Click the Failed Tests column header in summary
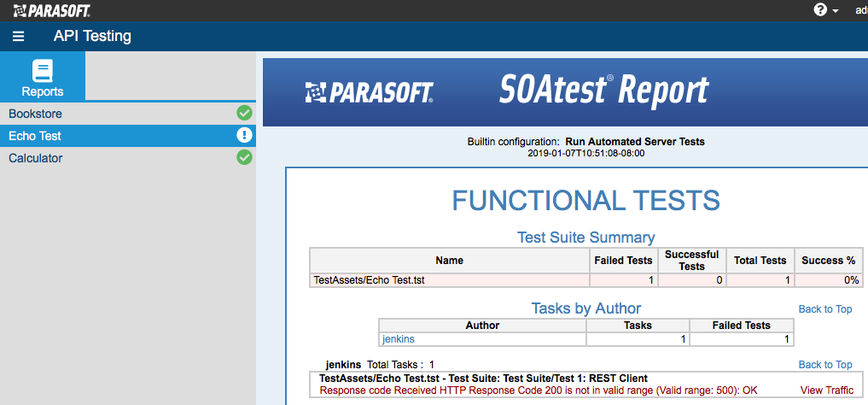This screenshot has width=868, height=405. [624, 261]
